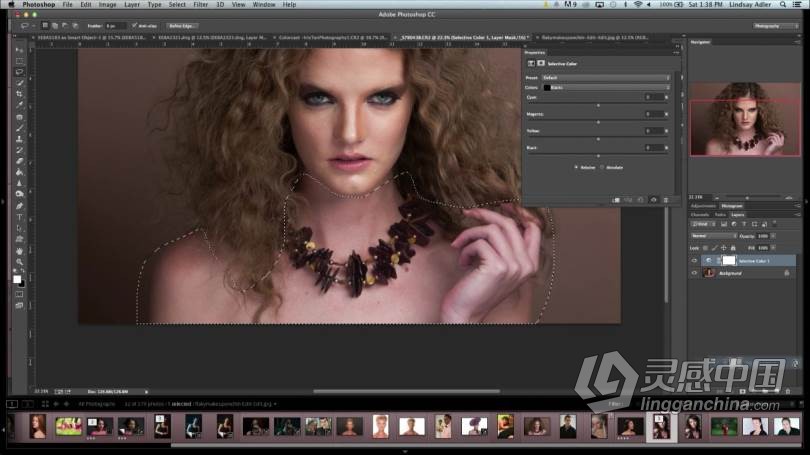Select the Paint Bucket tool
810x455 pixels.
pyautogui.click(x=19, y=172)
